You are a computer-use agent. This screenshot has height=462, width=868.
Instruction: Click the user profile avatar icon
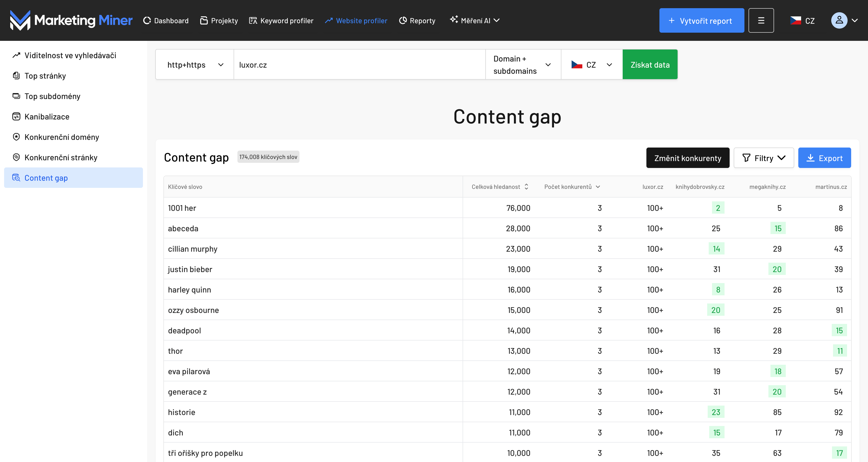(x=839, y=21)
